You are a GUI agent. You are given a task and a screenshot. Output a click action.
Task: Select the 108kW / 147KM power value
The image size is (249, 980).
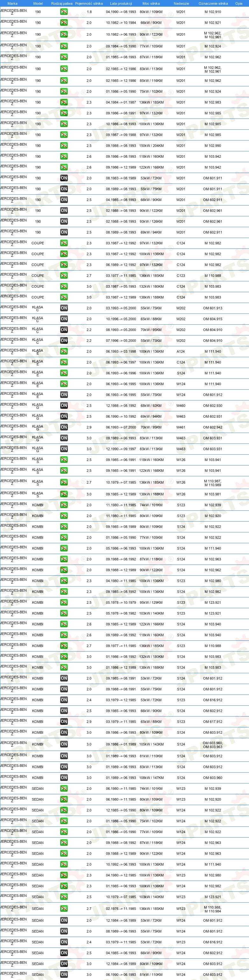click(151, 778)
